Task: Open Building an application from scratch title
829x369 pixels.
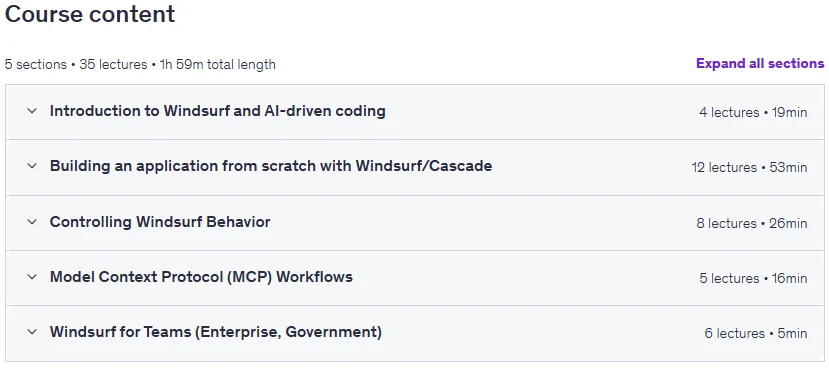Action: (x=271, y=166)
